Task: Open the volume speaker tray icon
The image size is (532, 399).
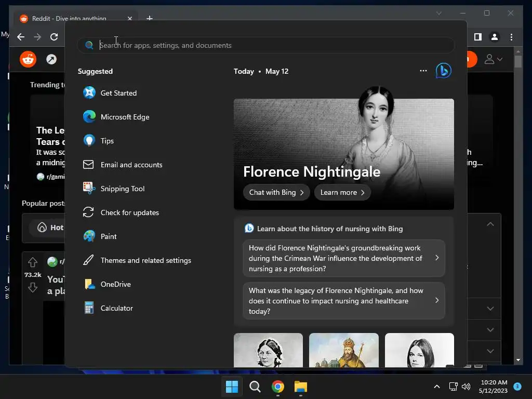Action: [466, 387]
